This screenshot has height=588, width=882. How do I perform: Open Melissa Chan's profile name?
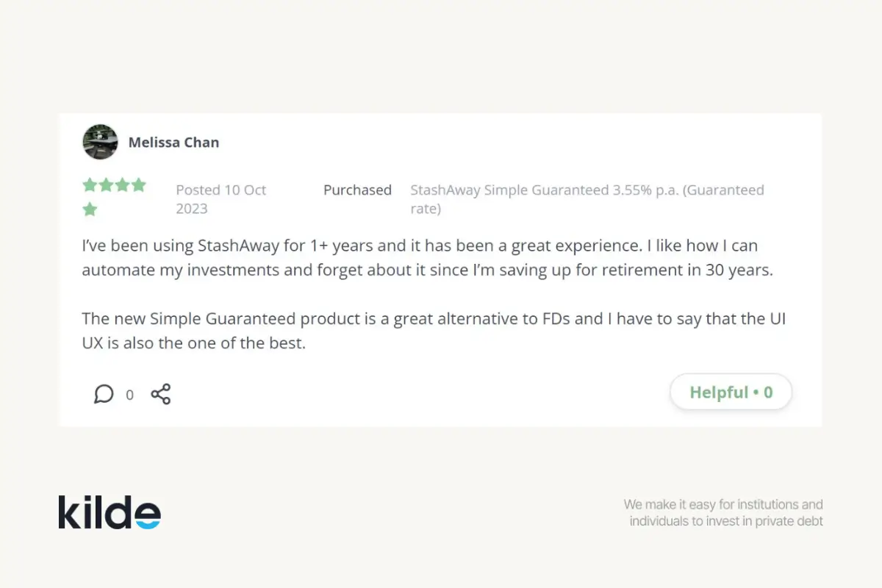point(173,142)
